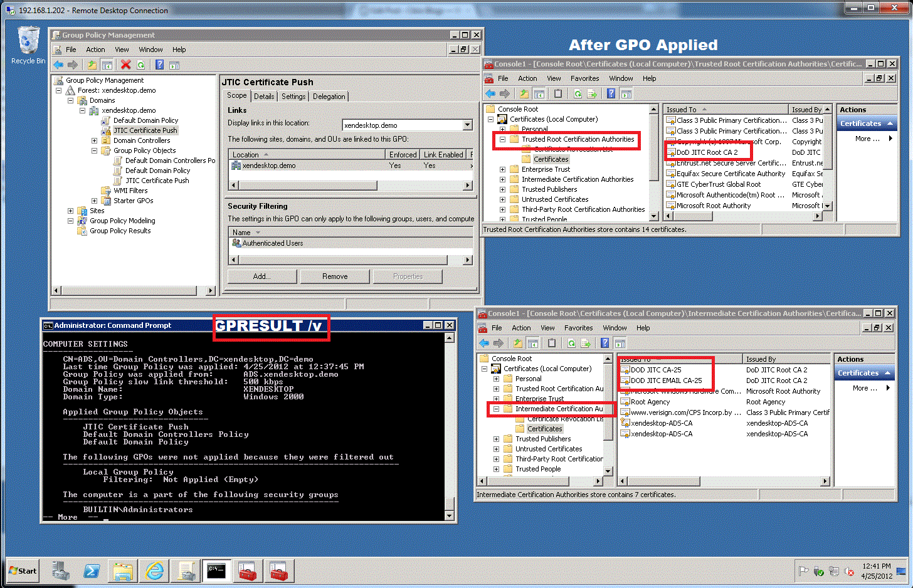Click the refresh icon in Group Policy Management toolbar
The width and height of the screenshot is (913, 588).
(141, 65)
